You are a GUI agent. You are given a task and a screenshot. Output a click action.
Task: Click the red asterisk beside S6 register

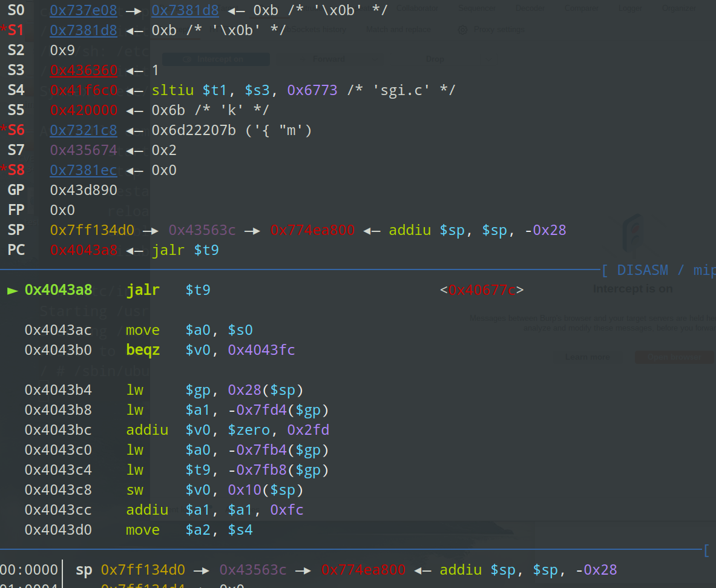point(4,130)
